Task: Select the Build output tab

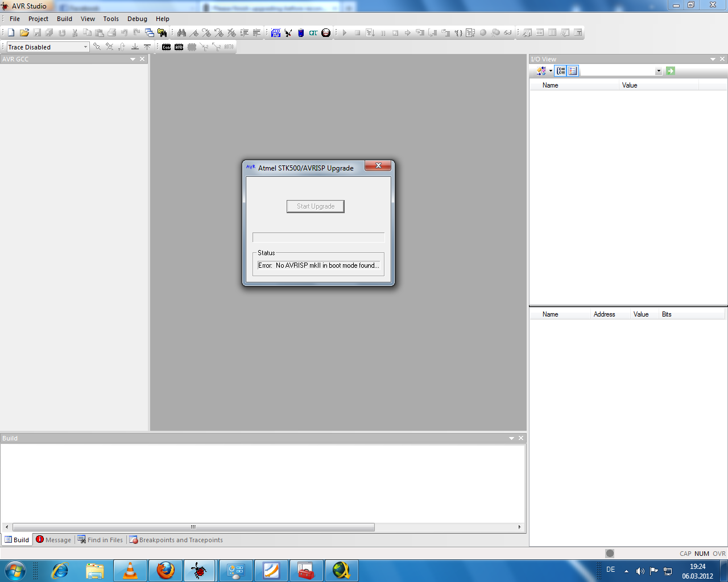Action: tap(16, 540)
